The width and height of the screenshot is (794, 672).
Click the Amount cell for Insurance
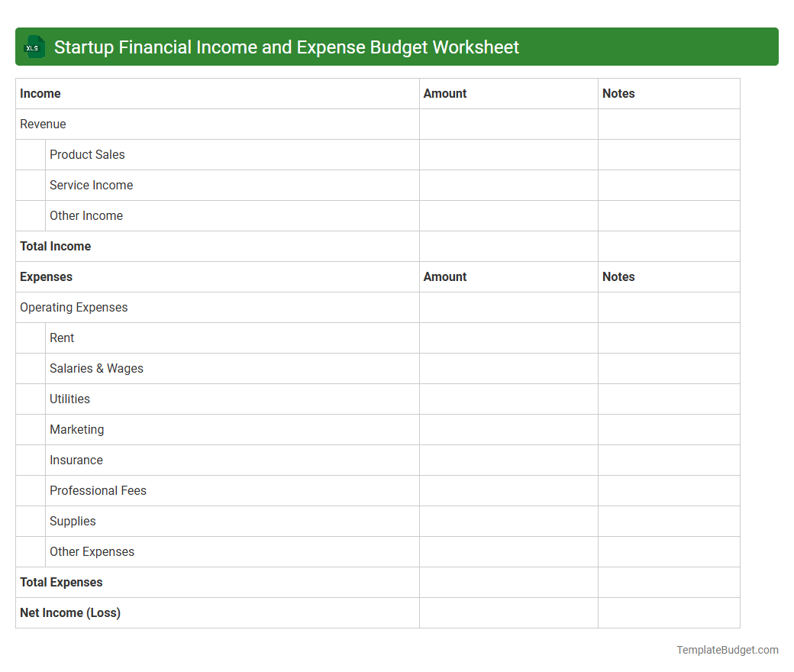click(x=508, y=460)
